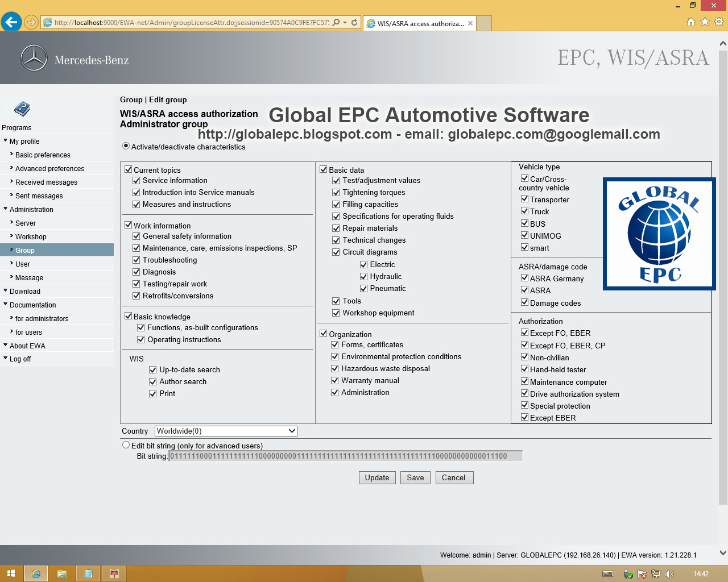The width and height of the screenshot is (728, 582).
Task: Click the volume speaker tray icon
Action: (x=669, y=574)
